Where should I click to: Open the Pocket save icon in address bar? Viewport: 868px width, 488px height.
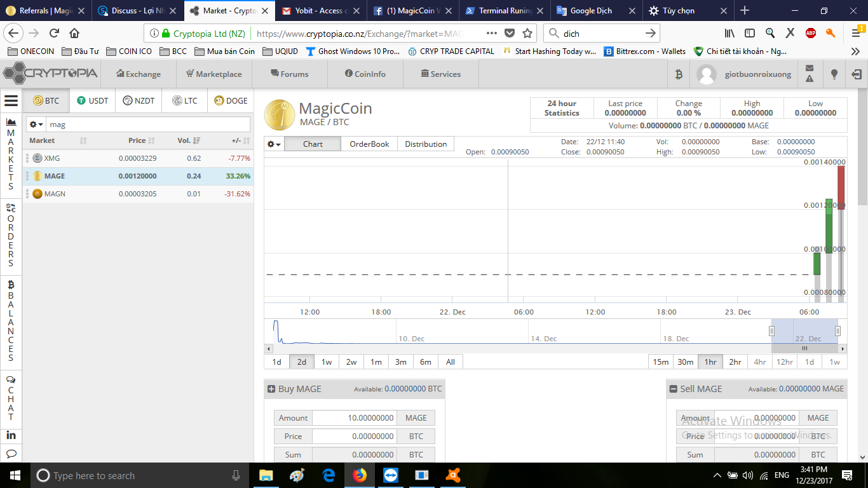coord(510,33)
